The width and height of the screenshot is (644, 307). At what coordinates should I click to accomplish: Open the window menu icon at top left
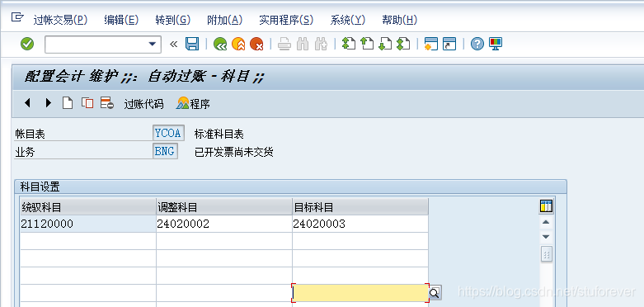click(x=17, y=17)
